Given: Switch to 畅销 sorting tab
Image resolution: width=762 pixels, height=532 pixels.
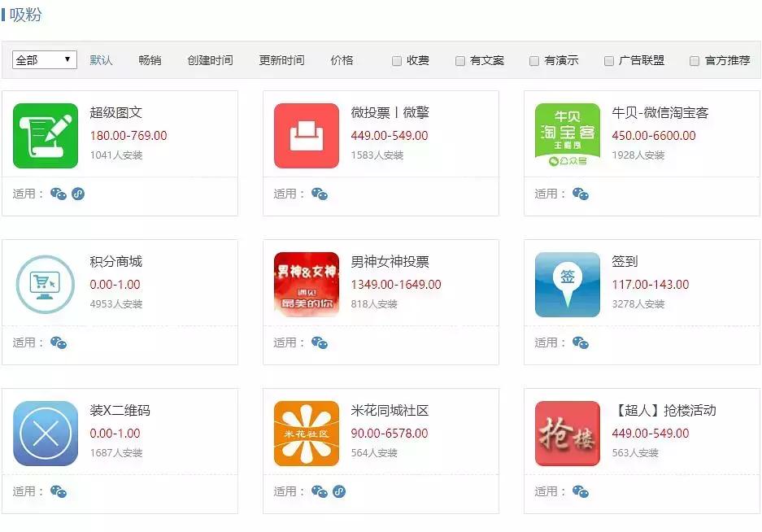Looking at the screenshot, I should point(149,59).
